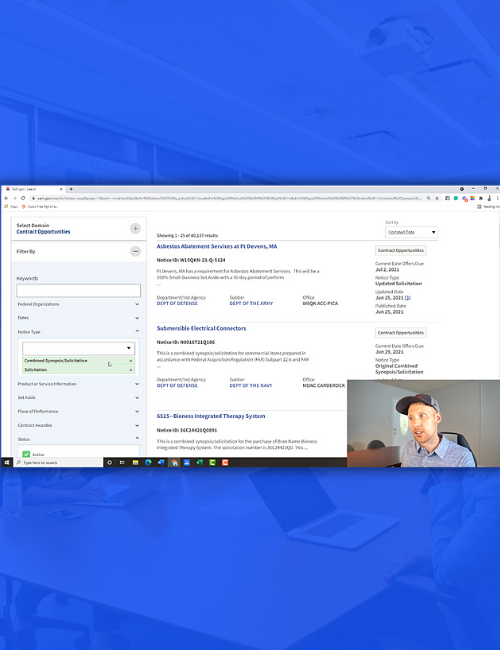Click Notice ID W15QKN-21-Q-5124 text

point(191,260)
